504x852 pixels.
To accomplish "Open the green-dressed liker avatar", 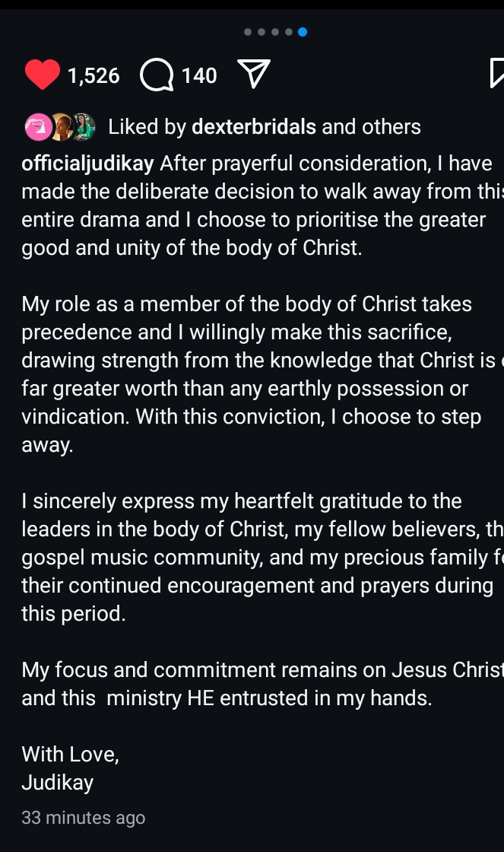I will 83,127.
